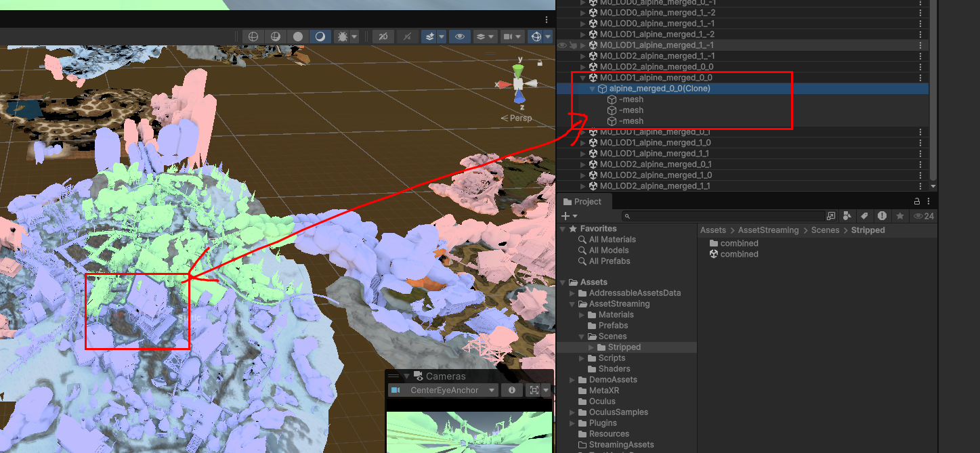Click the Search by Label tag icon

864,216
